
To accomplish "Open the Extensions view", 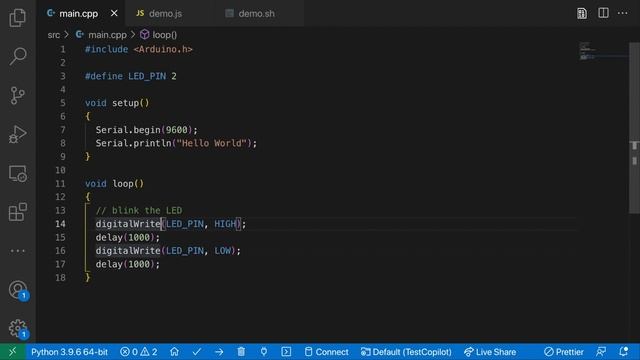I will [18, 212].
